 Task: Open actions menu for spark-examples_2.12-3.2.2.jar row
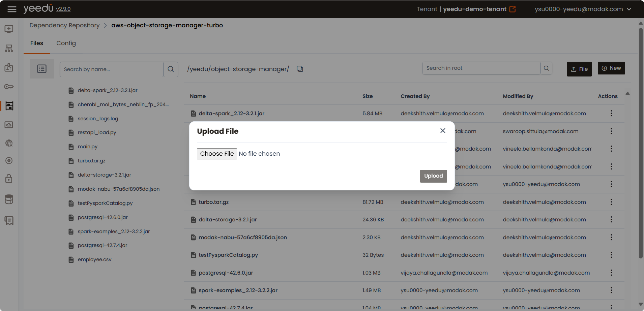tap(611, 290)
